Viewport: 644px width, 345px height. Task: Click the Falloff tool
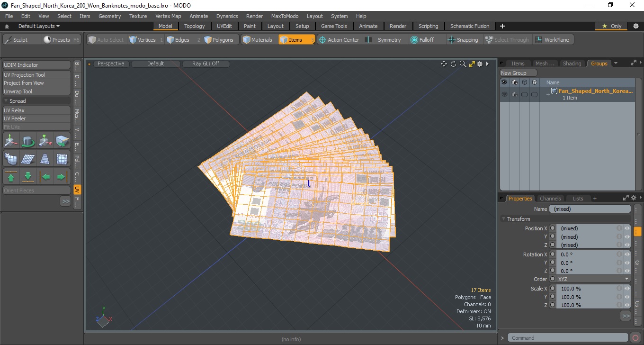click(422, 40)
